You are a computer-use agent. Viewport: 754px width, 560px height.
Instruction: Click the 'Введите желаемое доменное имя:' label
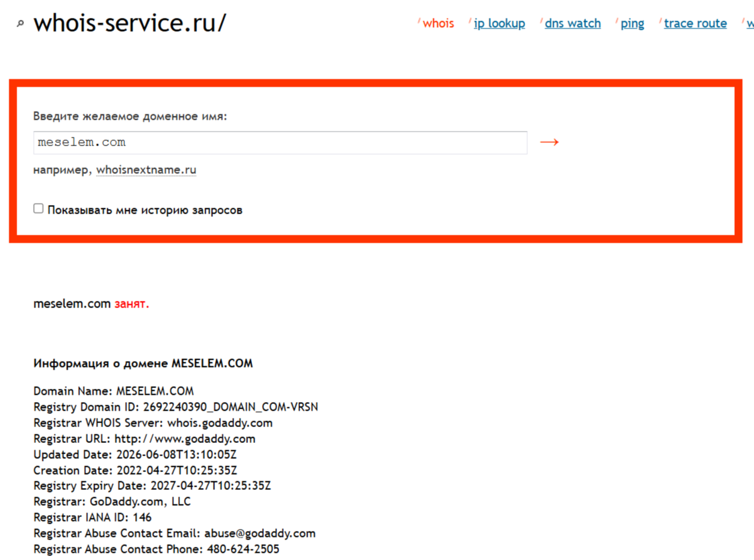(130, 116)
